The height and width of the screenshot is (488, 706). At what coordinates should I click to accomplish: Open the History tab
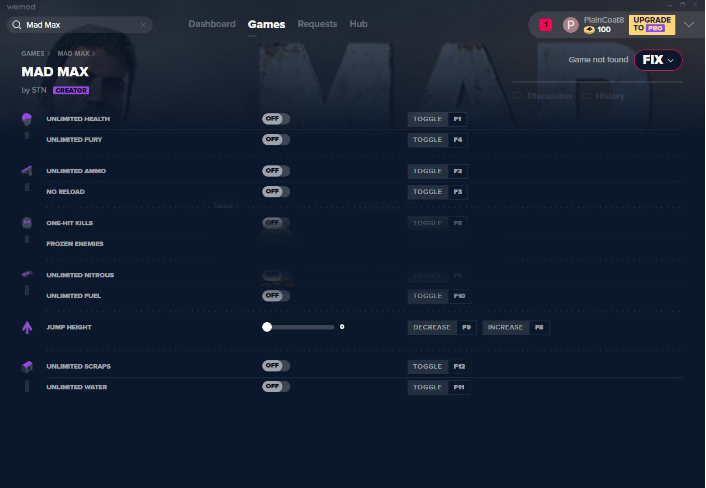click(x=609, y=96)
